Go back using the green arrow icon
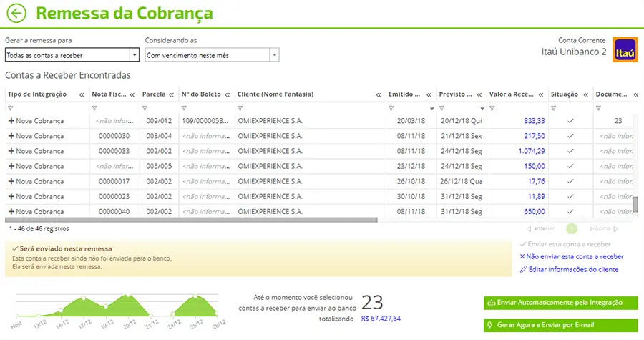 click(x=16, y=13)
